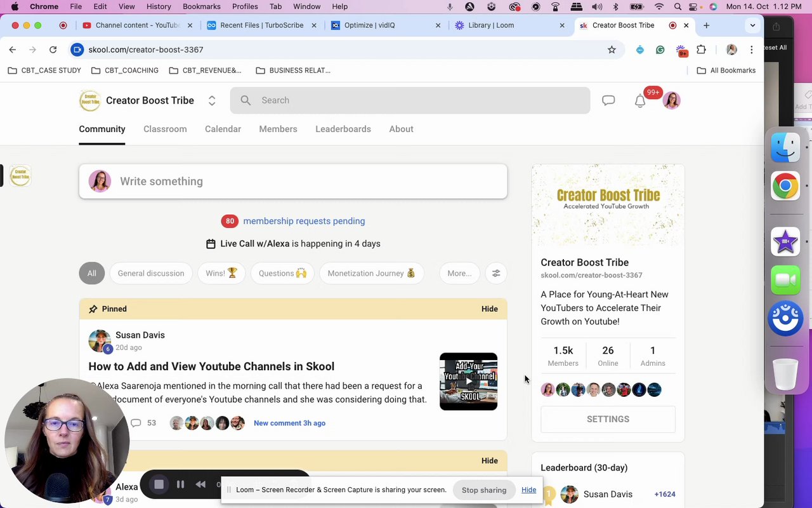Screen dimensions: 812x508
Task: Open the History menu in menu bar
Action: (x=159, y=6)
